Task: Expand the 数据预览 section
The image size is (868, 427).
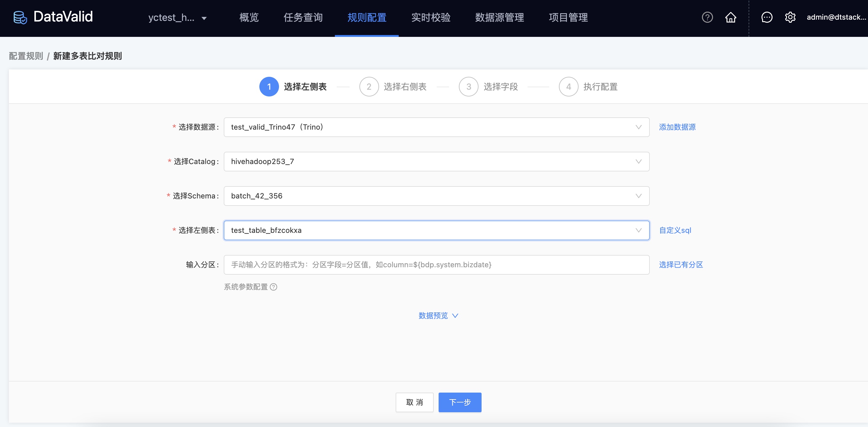Action: click(438, 316)
